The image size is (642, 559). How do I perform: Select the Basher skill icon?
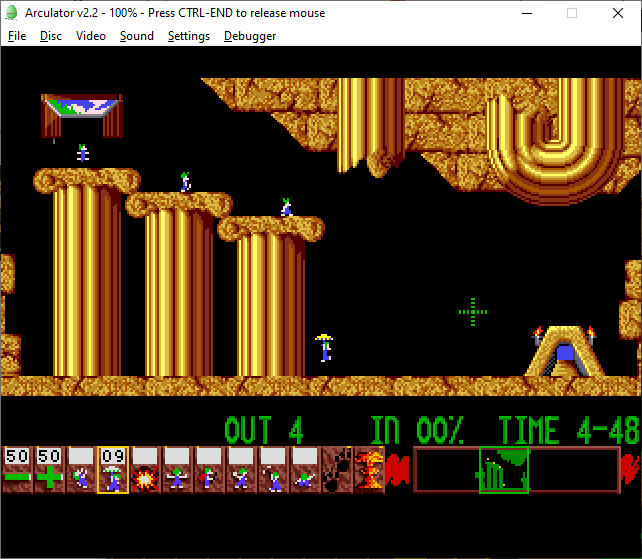coord(240,470)
